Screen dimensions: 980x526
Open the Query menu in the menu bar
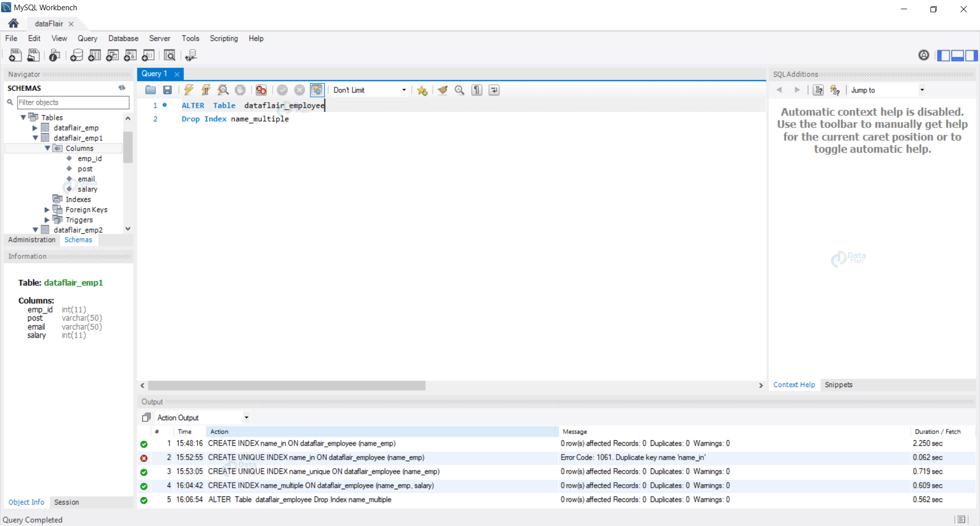coord(87,38)
